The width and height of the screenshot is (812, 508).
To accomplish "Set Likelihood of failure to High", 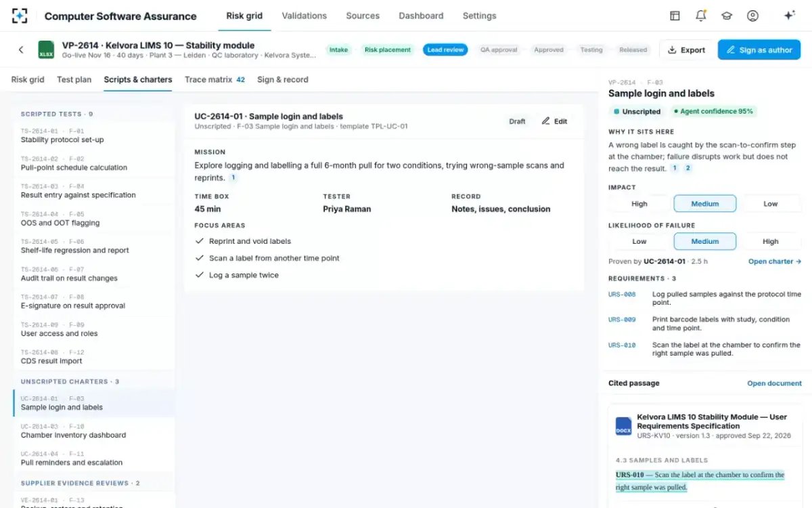I will coord(771,241).
